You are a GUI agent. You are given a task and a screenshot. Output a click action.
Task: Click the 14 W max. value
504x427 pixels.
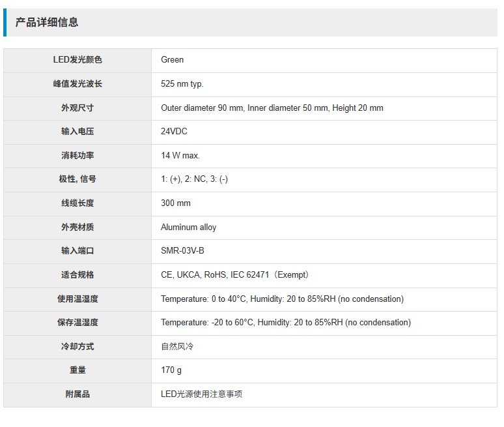pyautogui.click(x=180, y=156)
